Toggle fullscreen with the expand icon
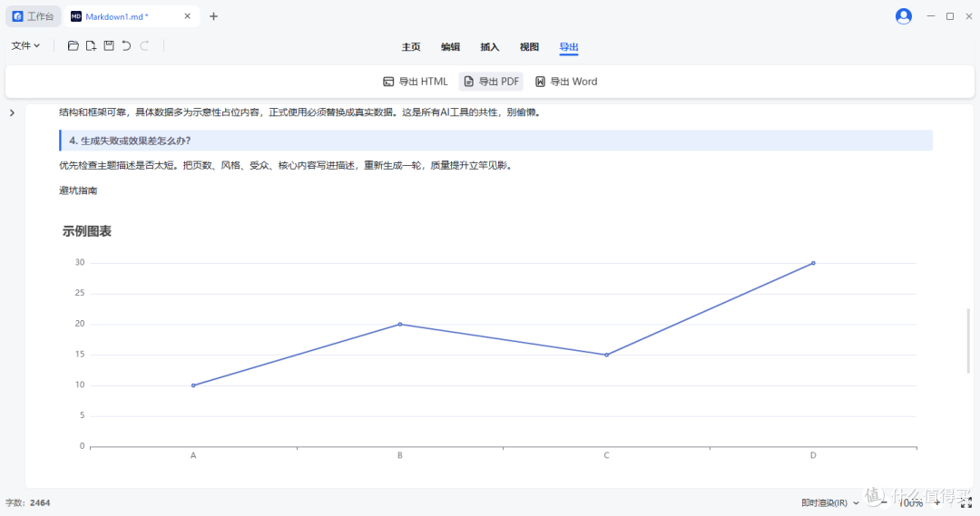980x516 pixels. click(x=965, y=503)
